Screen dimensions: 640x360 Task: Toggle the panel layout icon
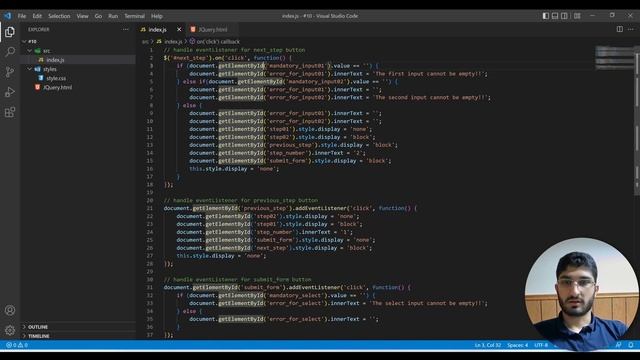[x=555, y=16]
